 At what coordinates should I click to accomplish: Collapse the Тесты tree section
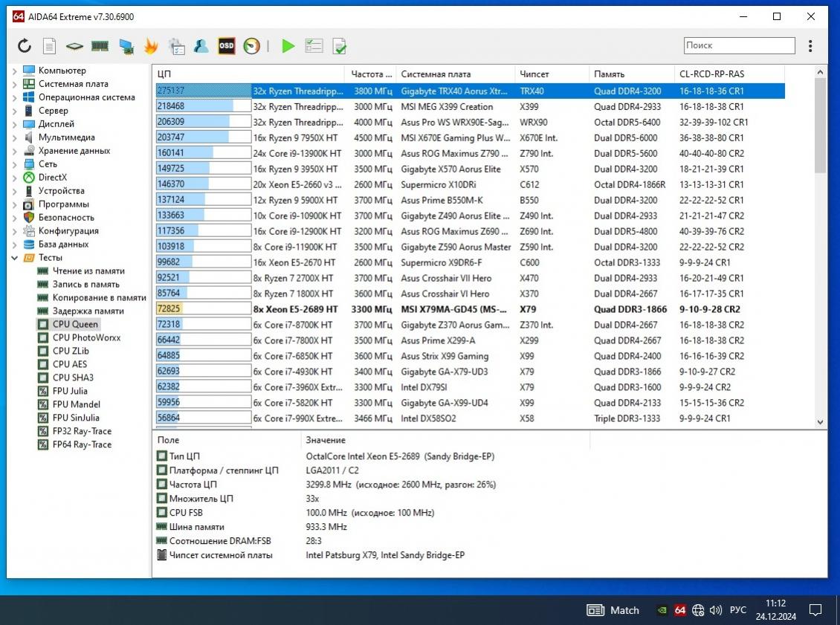click(x=14, y=258)
